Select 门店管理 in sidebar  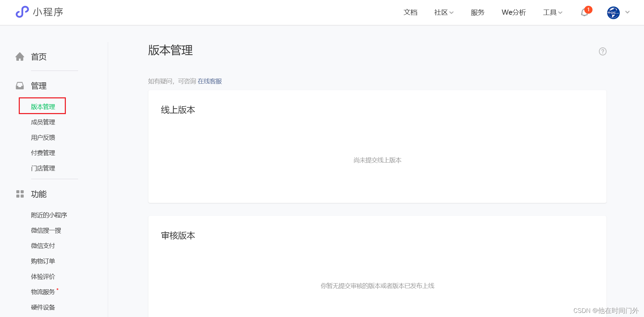43,168
